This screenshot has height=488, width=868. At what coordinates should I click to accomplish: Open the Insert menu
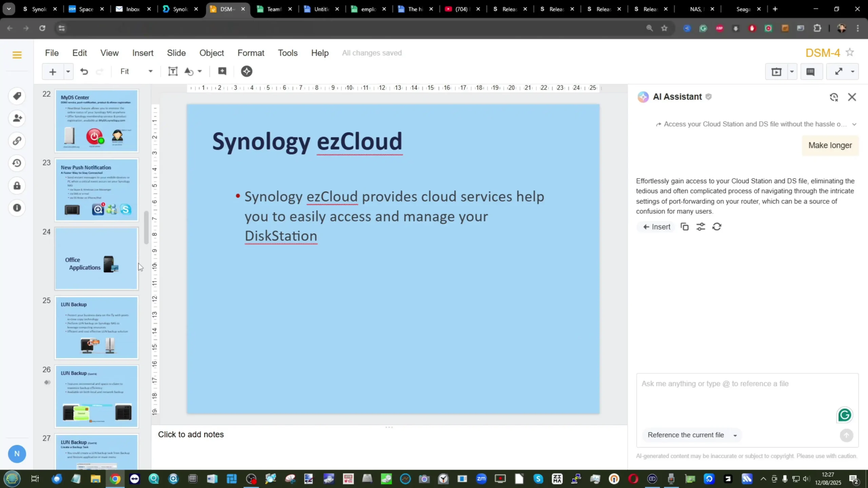pyautogui.click(x=143, y=53)
